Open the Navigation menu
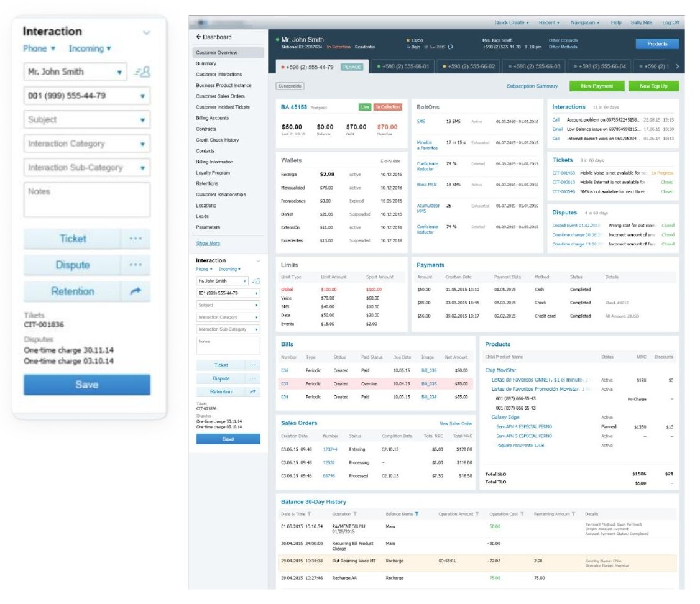The width and height of the screenshot is (700, 604). (585, 23)
